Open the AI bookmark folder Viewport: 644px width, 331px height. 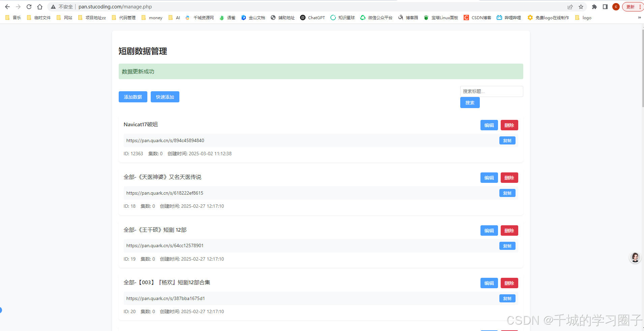pos(174,18)
